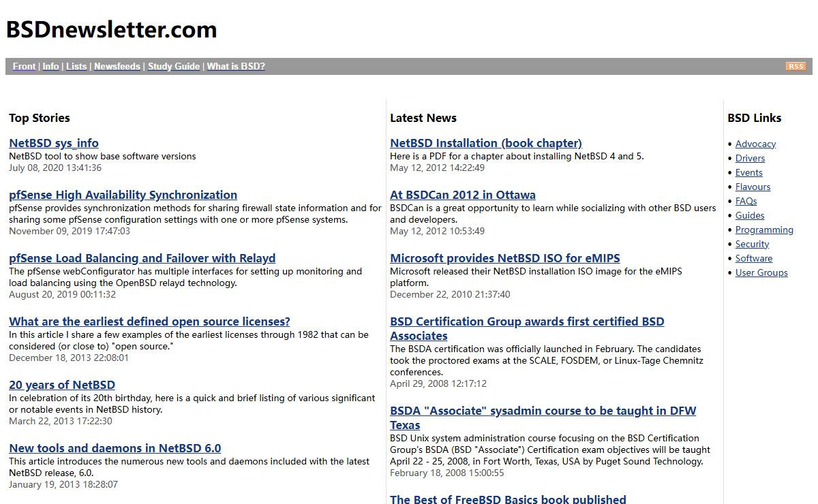Open the 20 years of NetBSD story
This screenshot has height=504, width=818.
coord(62,385)
